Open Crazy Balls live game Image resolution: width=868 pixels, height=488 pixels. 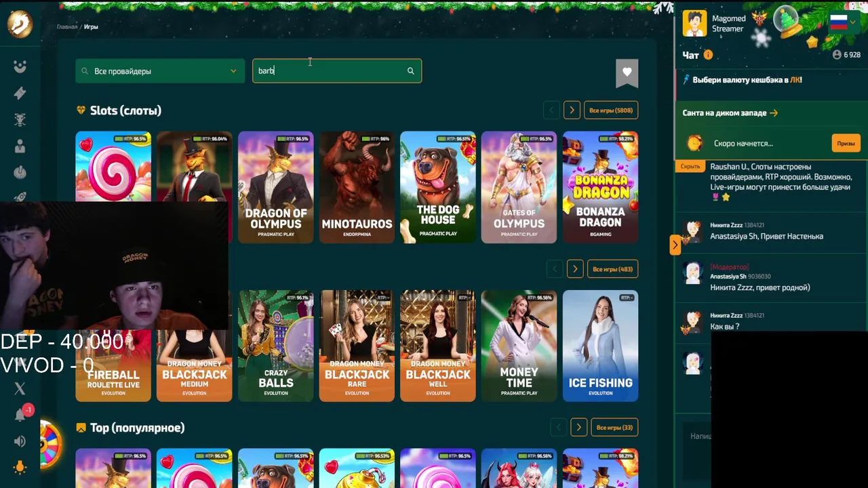[x=276, y=346]
